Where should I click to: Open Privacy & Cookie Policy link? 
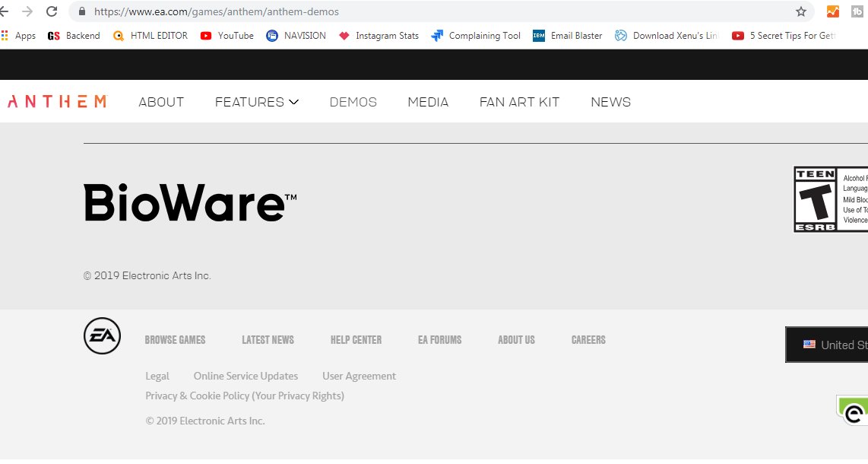click(245, 396)
